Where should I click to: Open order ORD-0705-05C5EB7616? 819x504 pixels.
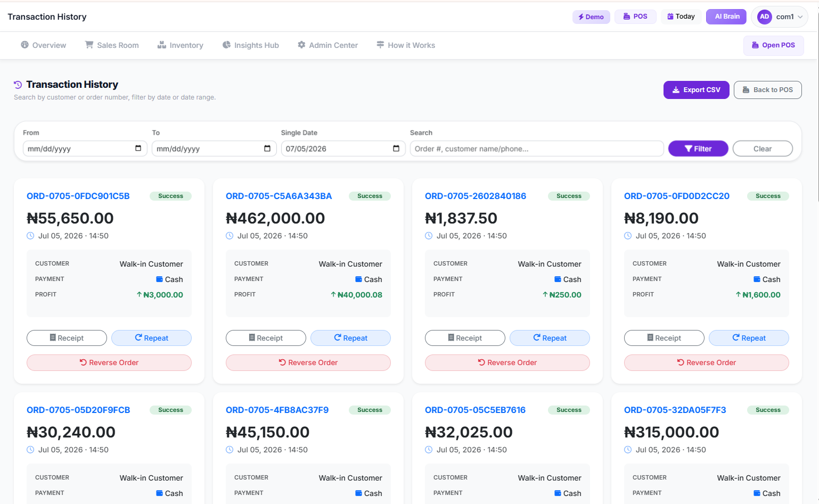[475, 410]
